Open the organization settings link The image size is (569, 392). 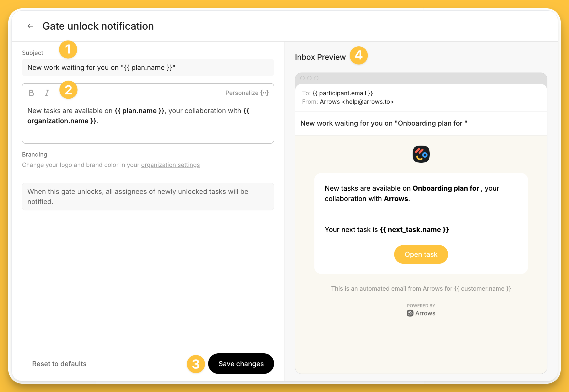[x=170, y=165]
